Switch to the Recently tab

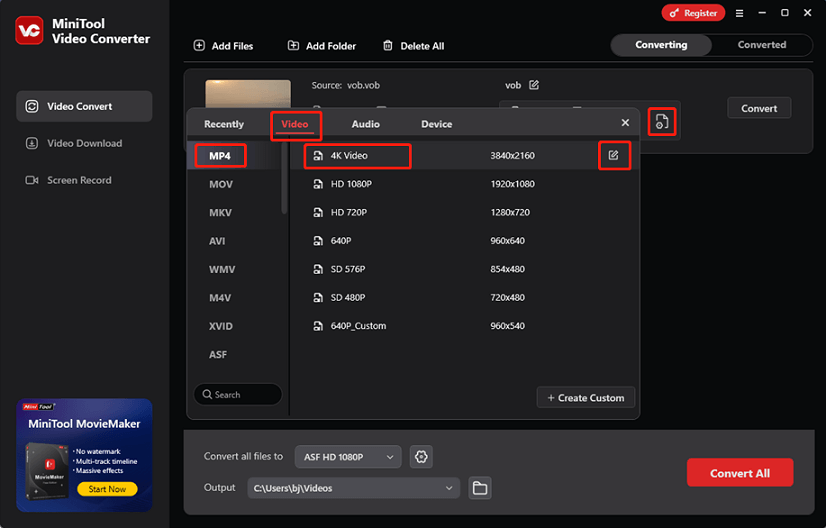click(224, 124)
